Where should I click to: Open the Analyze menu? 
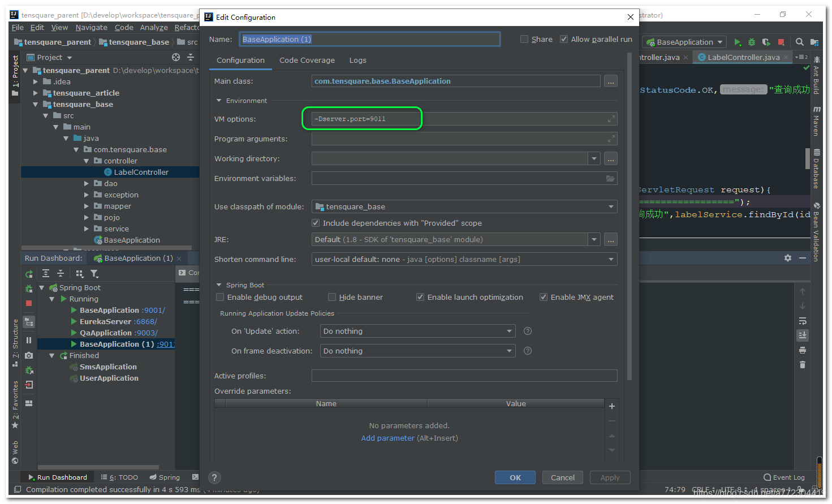[154, 27]
